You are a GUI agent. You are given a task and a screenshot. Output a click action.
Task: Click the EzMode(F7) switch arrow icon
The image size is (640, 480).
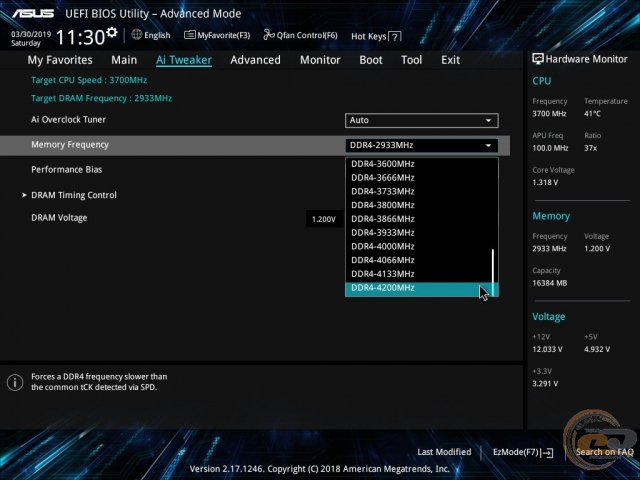(549, 452)
